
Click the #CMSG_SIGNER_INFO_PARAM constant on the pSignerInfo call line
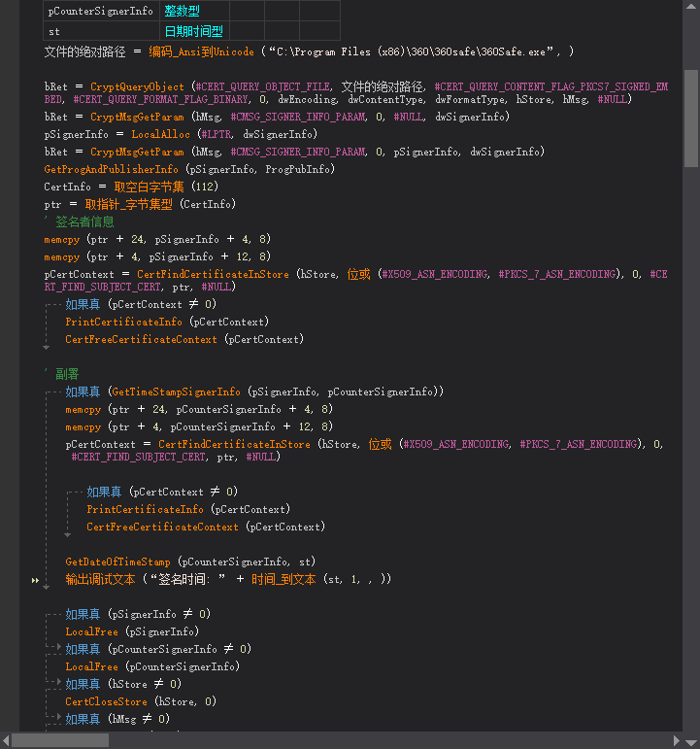coord(298,152)
